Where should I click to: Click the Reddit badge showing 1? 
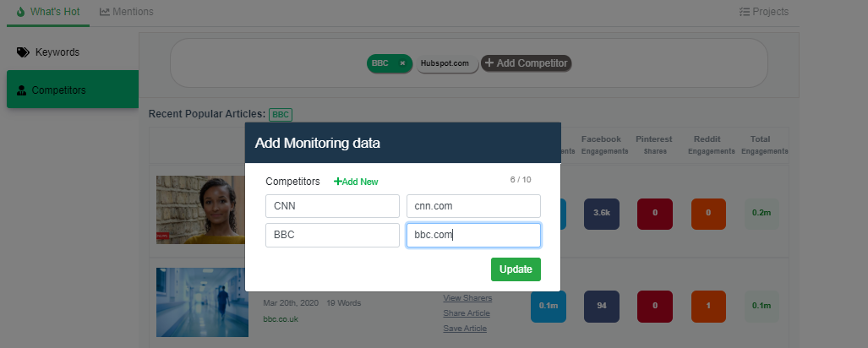click(x=708, y=307)
